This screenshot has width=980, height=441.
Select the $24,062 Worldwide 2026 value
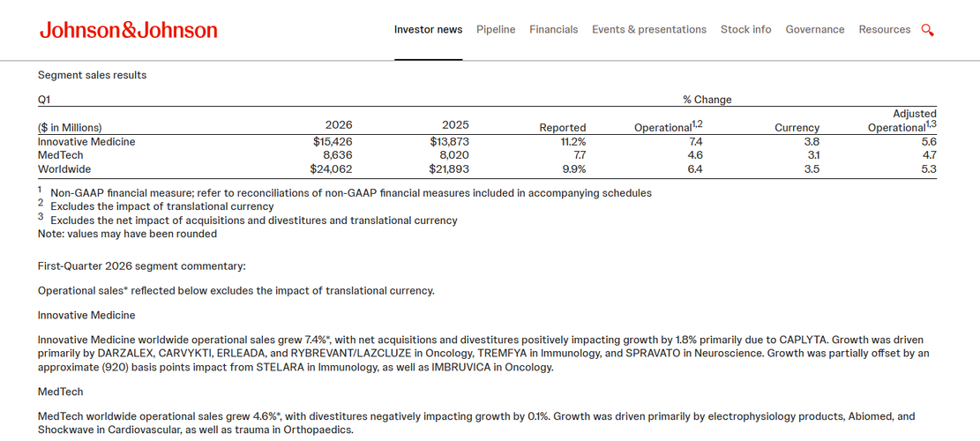click(332, 168)
